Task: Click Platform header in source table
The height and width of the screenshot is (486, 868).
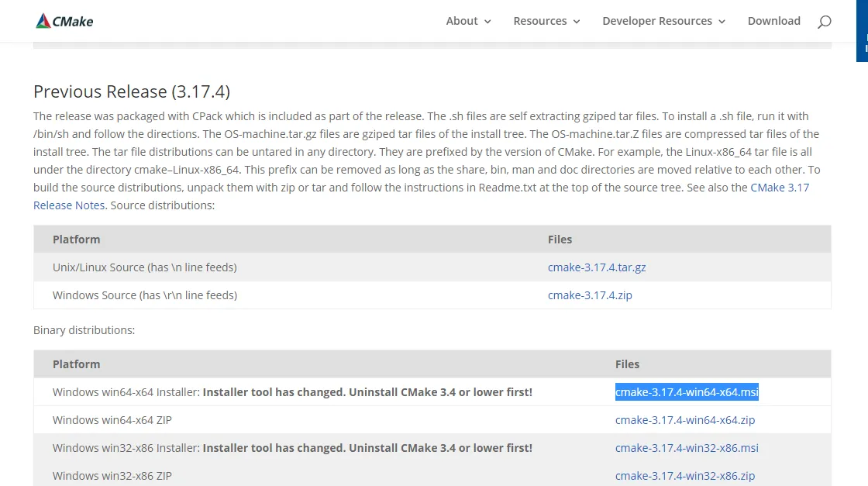Action: coord(77,240)
